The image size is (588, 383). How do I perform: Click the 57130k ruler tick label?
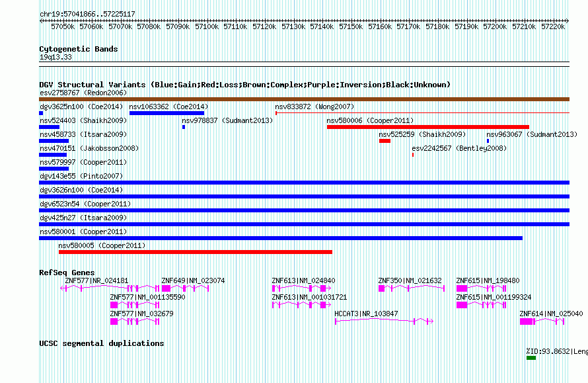[293, 26]
